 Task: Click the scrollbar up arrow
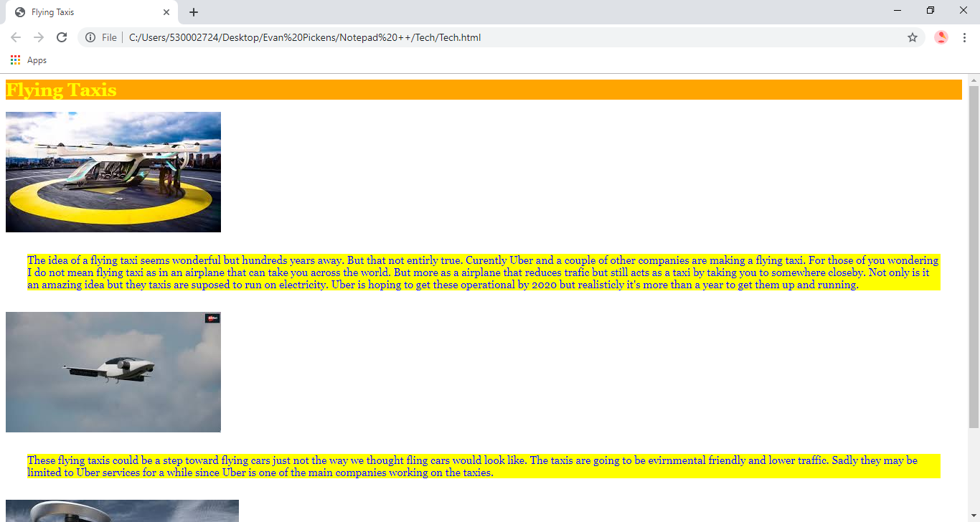click(x=974, y=79)
